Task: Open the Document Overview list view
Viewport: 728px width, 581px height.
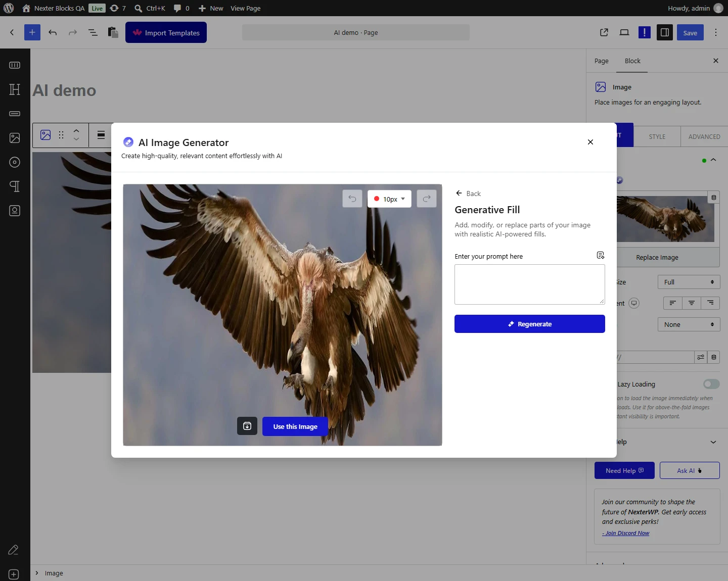Action: pyautogui.click(x=93, y=32)
